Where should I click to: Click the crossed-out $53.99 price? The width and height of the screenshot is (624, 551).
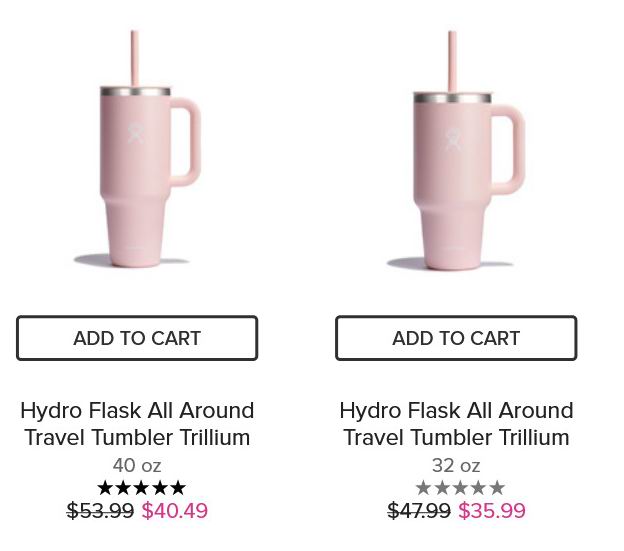[x=100, y=510]
